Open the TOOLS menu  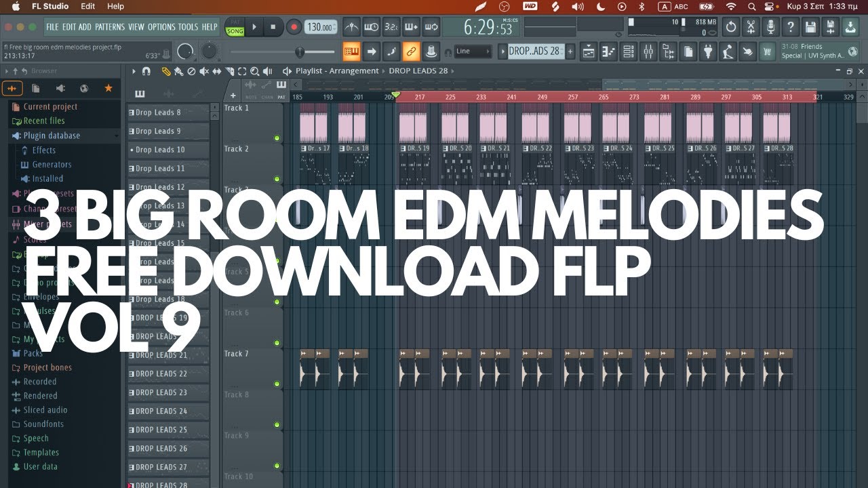(189, 27)
